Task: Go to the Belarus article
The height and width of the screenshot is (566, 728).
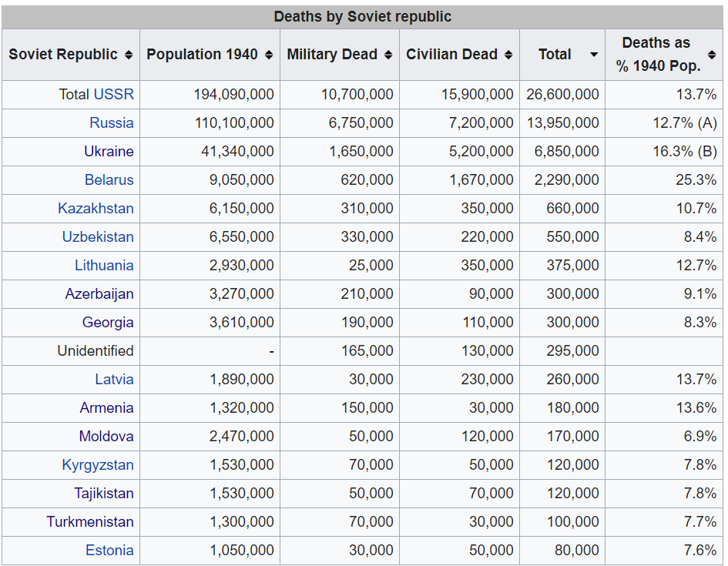Action: click(109, 179)
